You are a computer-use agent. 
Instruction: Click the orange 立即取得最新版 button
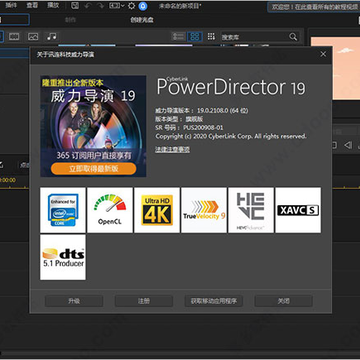94,169
